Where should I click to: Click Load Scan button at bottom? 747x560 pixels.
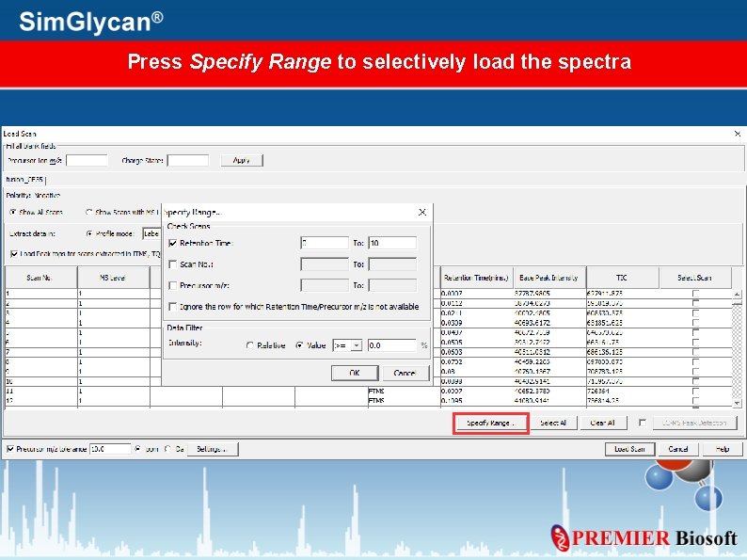point(629,449)
